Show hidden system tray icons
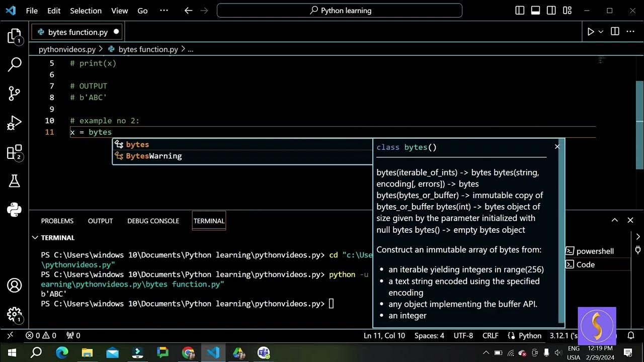644x362 pixels. tap(486, 352)
